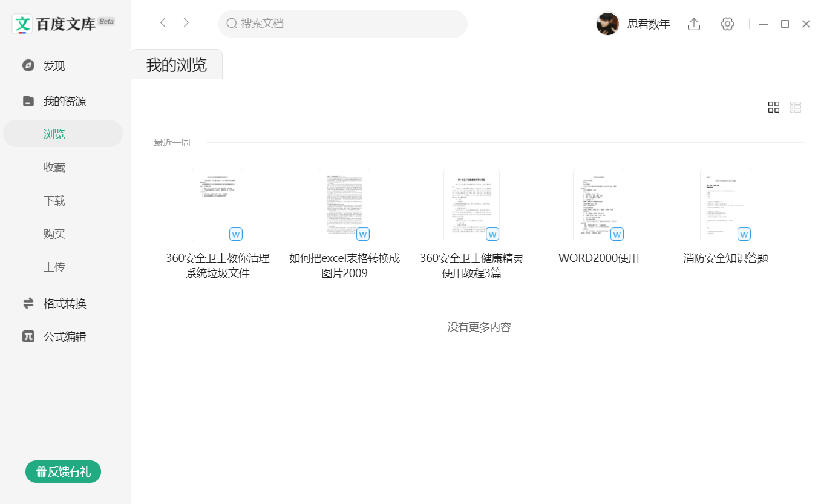Click title text WORD2000使用
This screenshot has width=821, height=504.
tap(599, 258)
